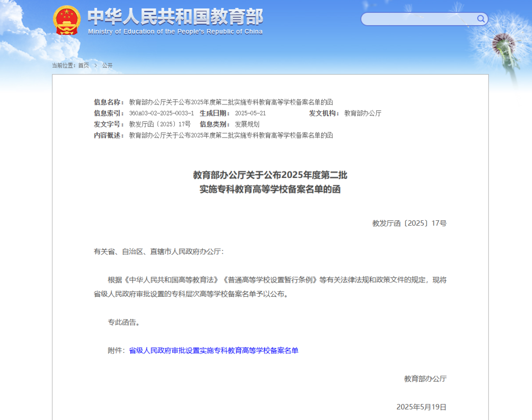Click the date 2025年5月19日
This screenshot has width=532, height=420.
tap(421, 407)
